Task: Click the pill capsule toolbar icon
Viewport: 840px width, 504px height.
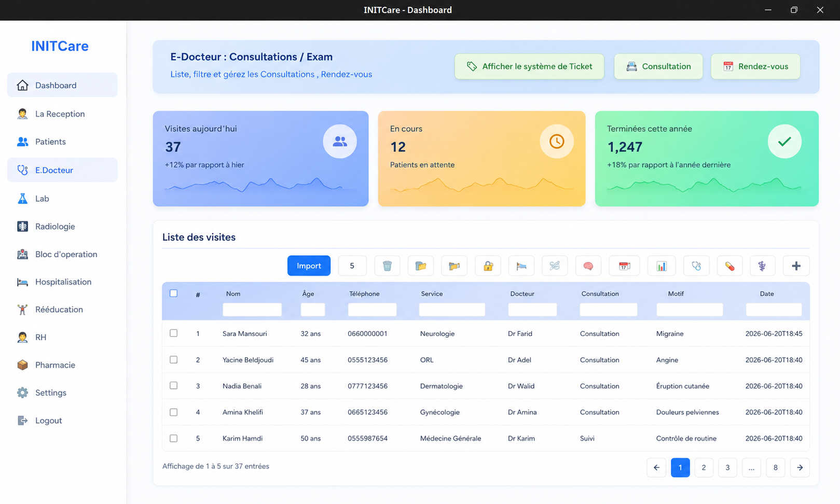Action: pyautogui.click(x=729, y=266)
